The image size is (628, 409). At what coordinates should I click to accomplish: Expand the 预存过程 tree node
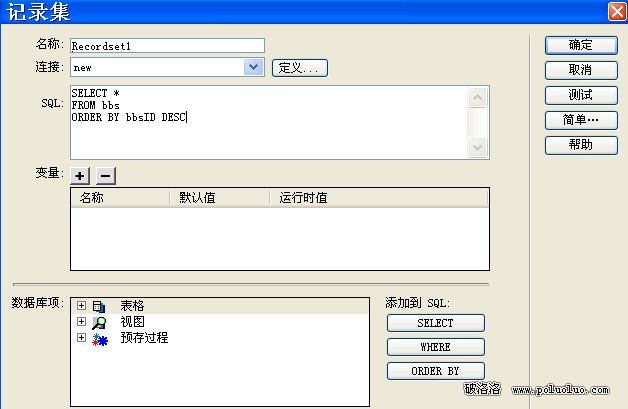click(81, 339)
